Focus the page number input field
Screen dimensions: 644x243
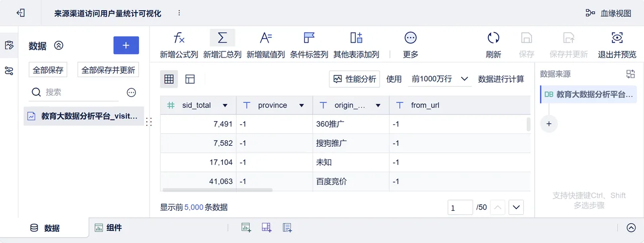point(460,207)
